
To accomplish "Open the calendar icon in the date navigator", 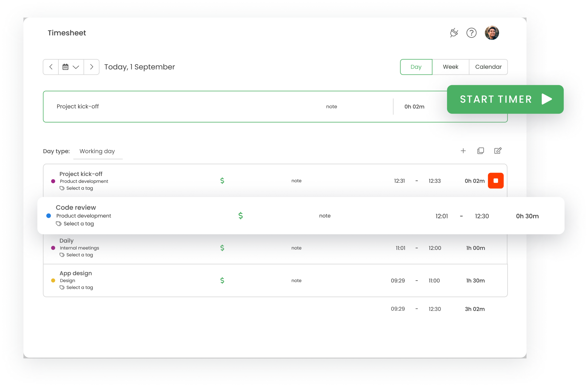I will pyautogui.click(x=66, y=67).
